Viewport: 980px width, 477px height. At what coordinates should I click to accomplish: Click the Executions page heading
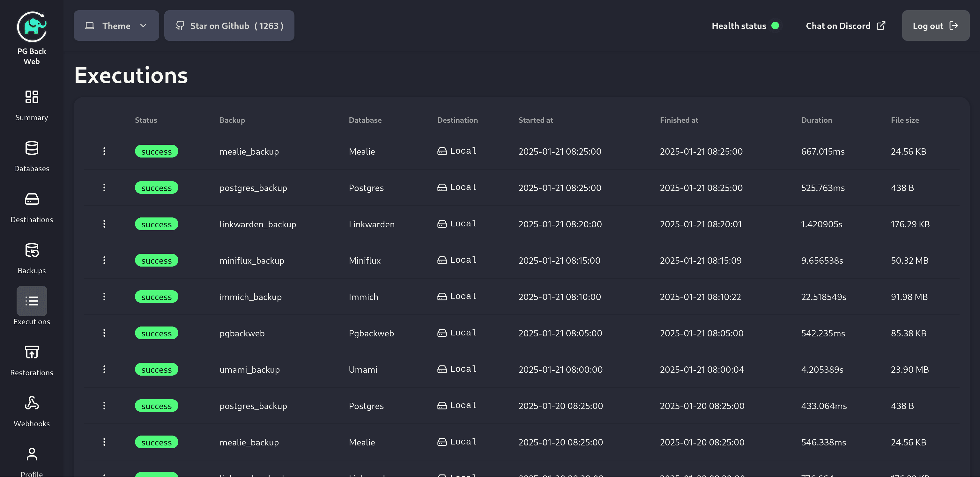(131, 75)
